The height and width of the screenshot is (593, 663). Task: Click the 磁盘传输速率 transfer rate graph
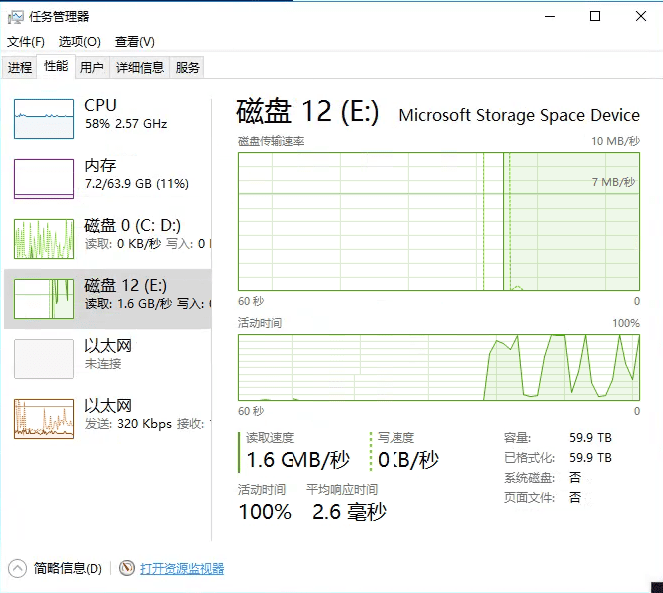click(438, 221)
